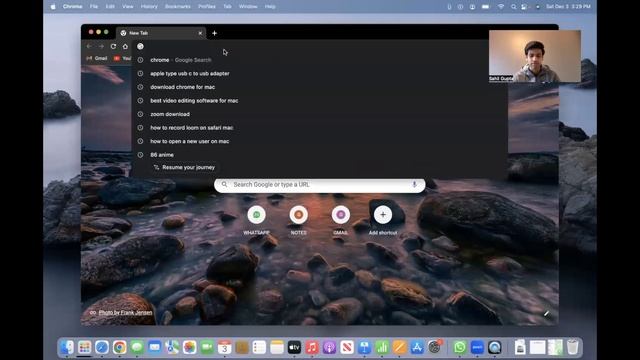640x360 pixels.
Task: Open the home page via the home icon
Action: click(125, 47)
